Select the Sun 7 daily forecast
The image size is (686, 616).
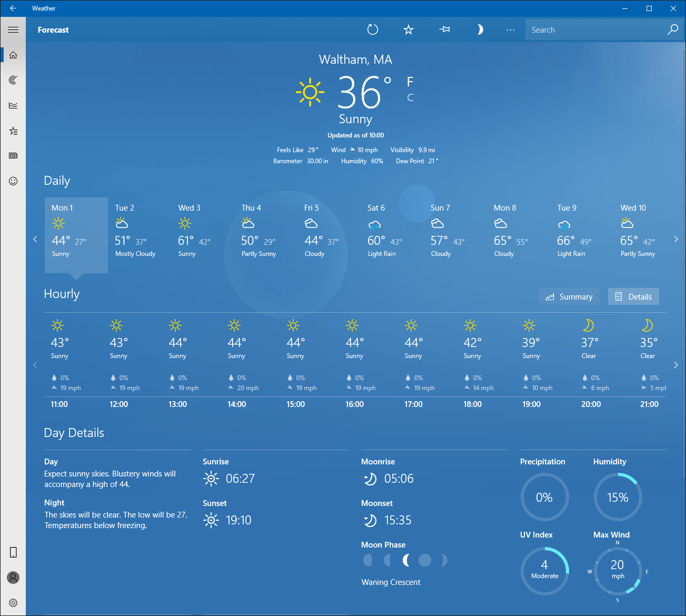pos(455,235)
